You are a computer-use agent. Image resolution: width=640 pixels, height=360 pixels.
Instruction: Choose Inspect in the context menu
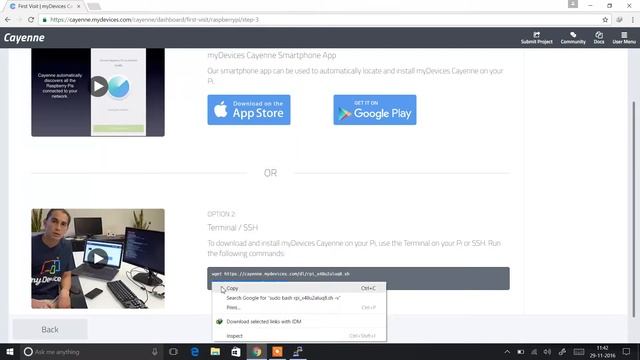coord(299,336)
